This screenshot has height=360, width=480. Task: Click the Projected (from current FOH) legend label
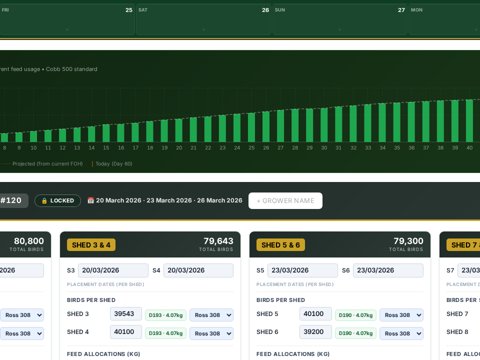(x=48, y=164)
